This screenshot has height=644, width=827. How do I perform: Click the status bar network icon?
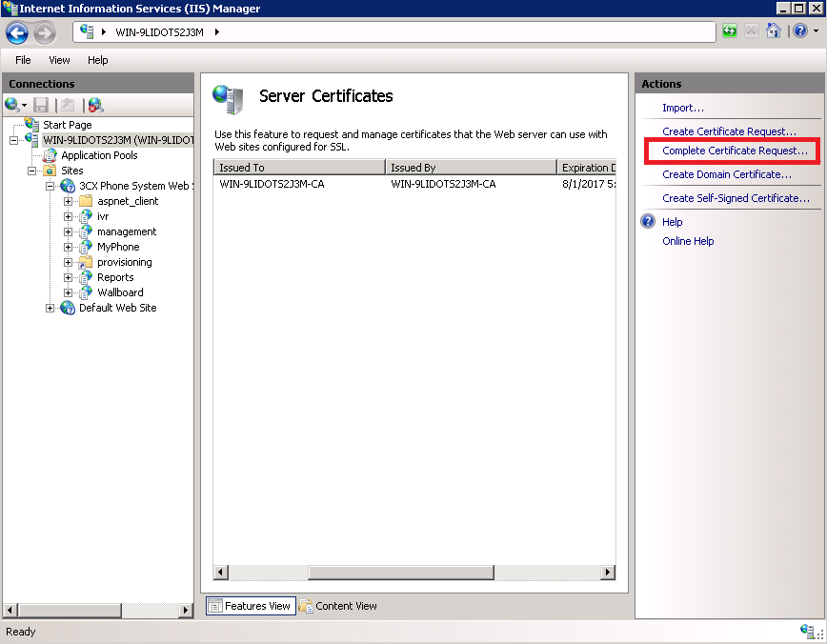(807, 630)
